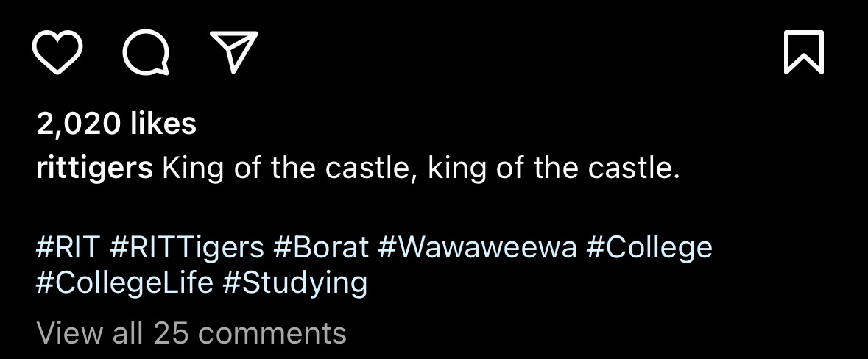Tap the #Borat hashtag

coord(321,247)
